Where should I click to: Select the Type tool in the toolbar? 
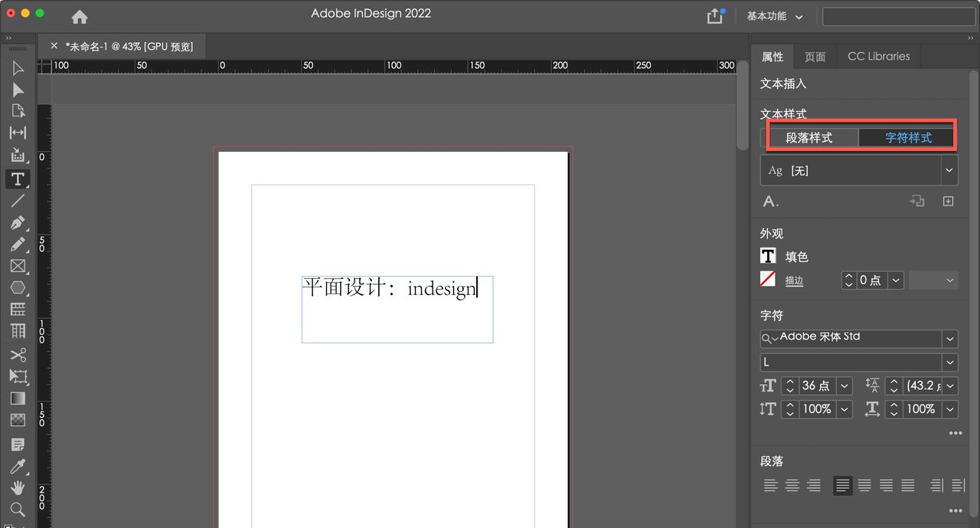coord(18,179)
